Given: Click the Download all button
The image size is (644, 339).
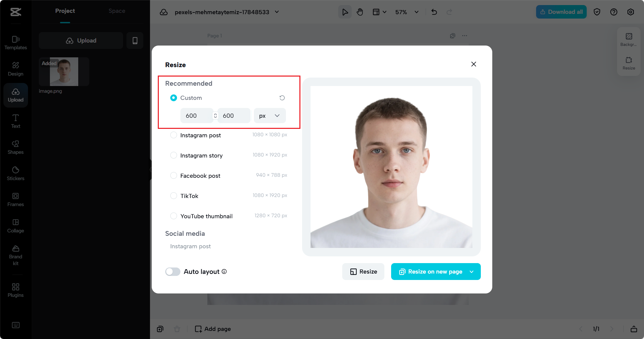Looking at the screenshot, I should coord(561,12).
